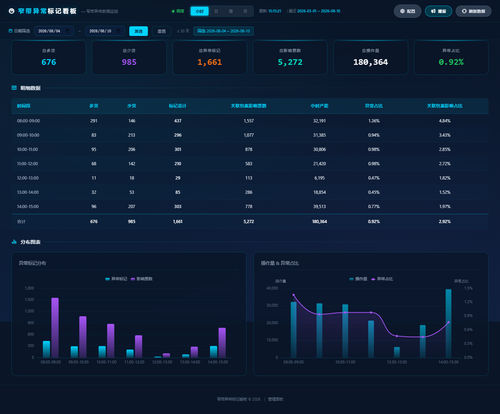Click the totals row label 合计
This screenshot has height=414, width=500.
(x=21, y=222)
